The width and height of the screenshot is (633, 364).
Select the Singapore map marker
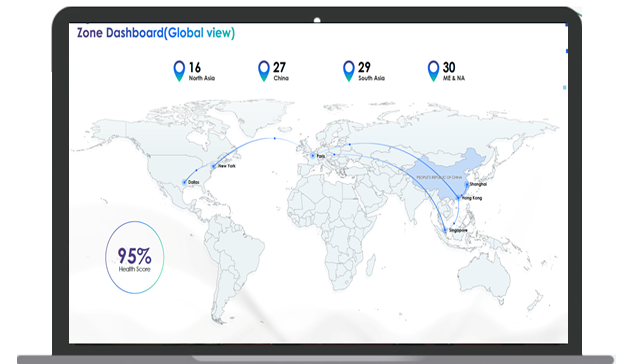[445, 230]
